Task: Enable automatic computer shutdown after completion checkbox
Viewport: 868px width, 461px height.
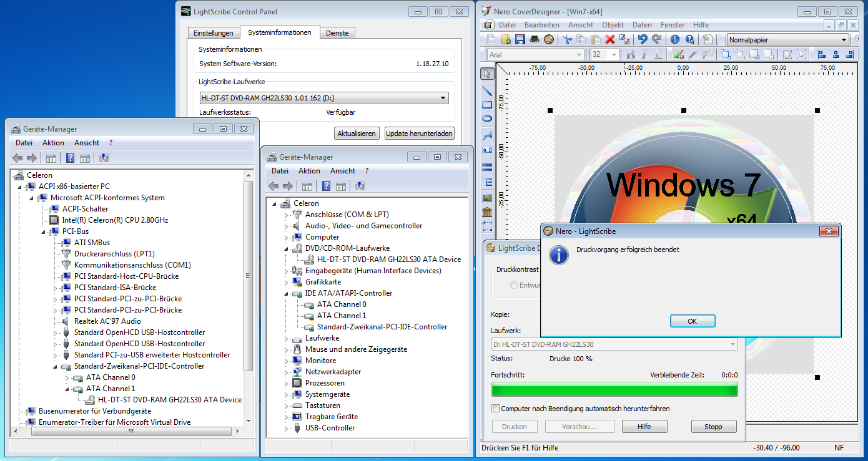Action: [496, 409]
